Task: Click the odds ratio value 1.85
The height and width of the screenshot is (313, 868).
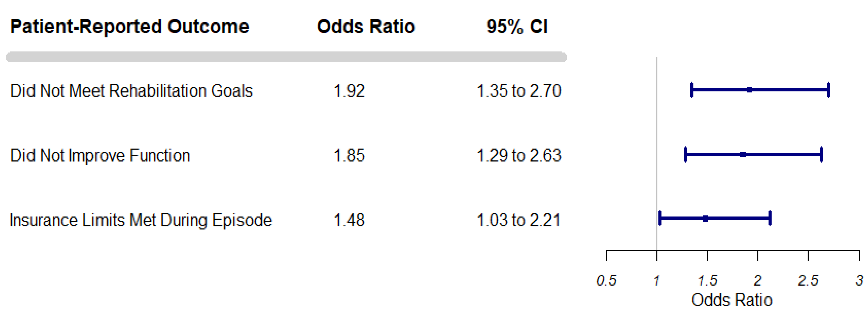Action: pyautogui.click(x=349, y=155)
